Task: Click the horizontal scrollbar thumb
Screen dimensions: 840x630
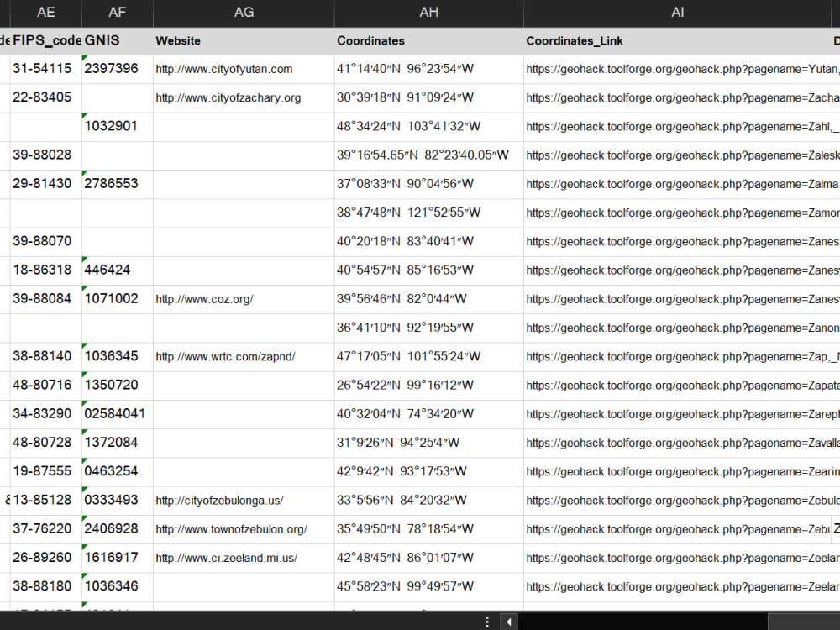Action: click(x=804, y=622)
